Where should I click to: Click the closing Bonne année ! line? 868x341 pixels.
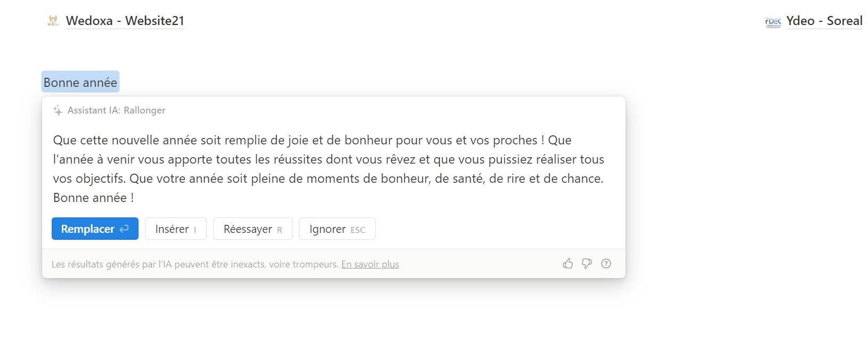[93, 198]
